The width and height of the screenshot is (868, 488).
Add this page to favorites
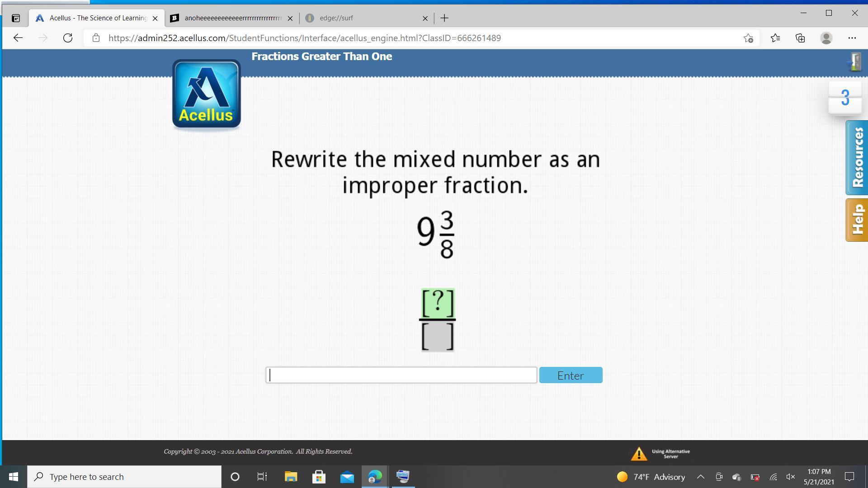pyautogui.click(x=748, y=38)
